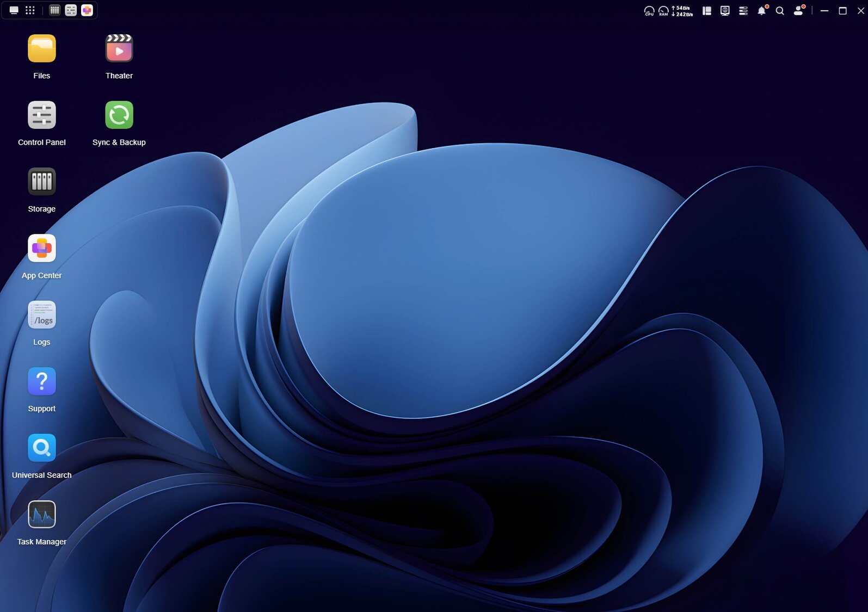Open the Files app
This screenshot has height=612, width=868.
pos(41,49)
